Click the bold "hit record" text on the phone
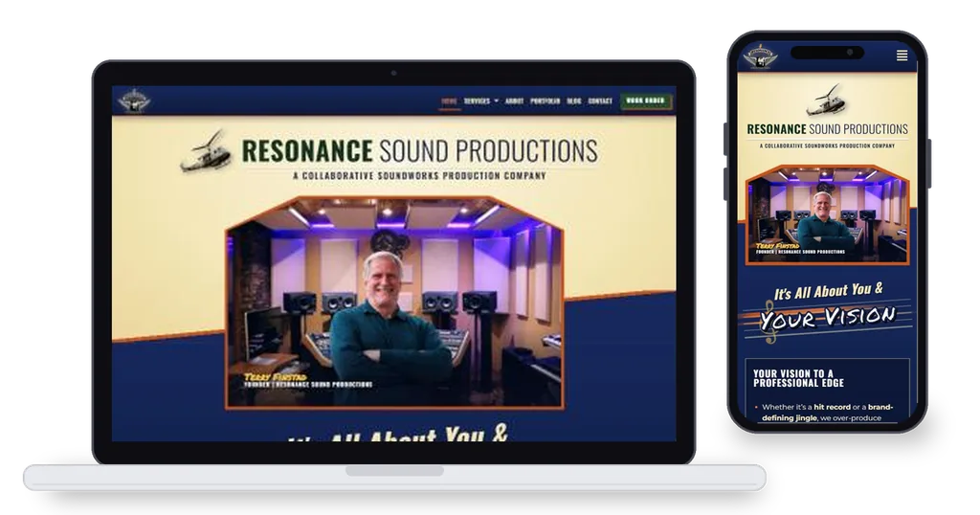Screen dimensions: 980x515 832,406
